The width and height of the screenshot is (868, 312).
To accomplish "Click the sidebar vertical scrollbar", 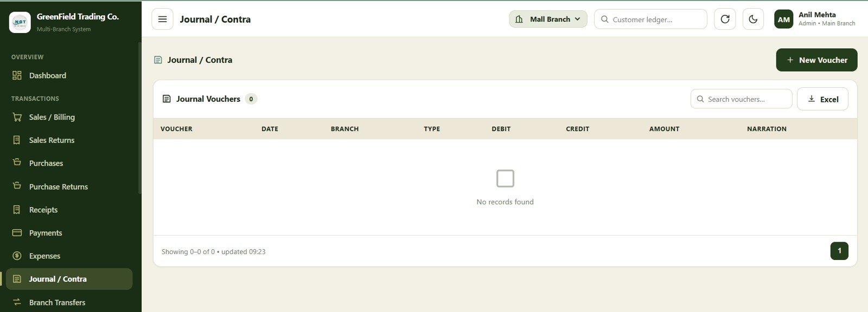I will [x=139, y=118].
